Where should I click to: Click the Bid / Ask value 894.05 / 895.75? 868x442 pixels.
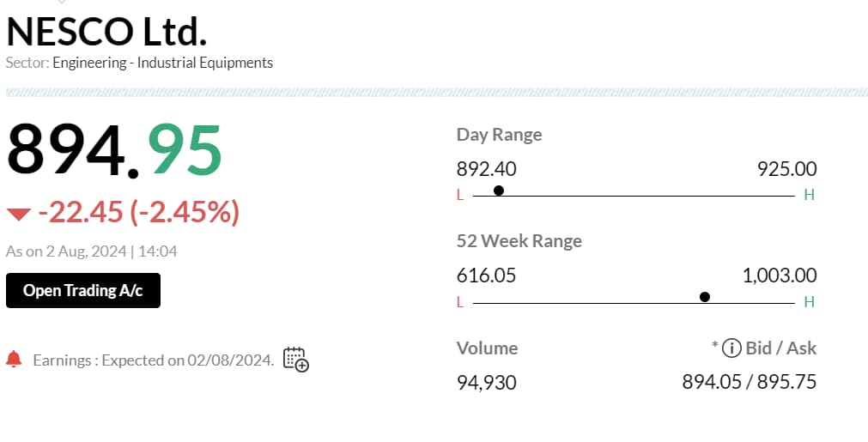[750, 382]
